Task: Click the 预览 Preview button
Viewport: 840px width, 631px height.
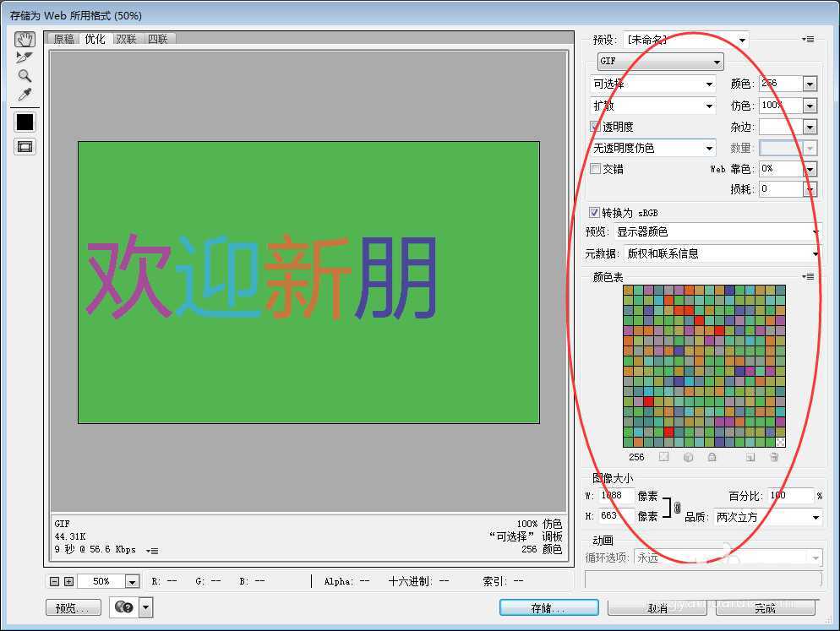Action: click(73, 607)
